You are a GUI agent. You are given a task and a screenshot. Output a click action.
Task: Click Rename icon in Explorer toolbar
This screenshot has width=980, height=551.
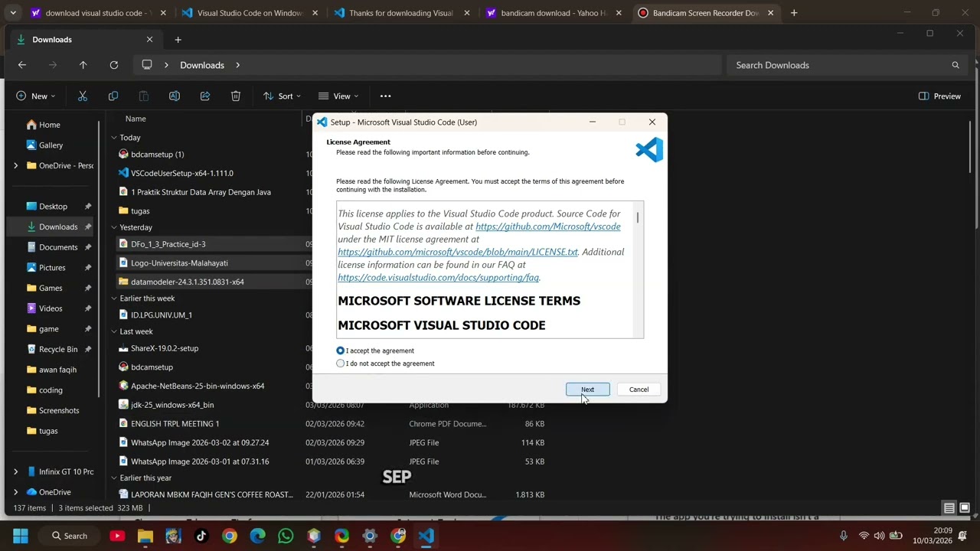[x=175, y=96]
